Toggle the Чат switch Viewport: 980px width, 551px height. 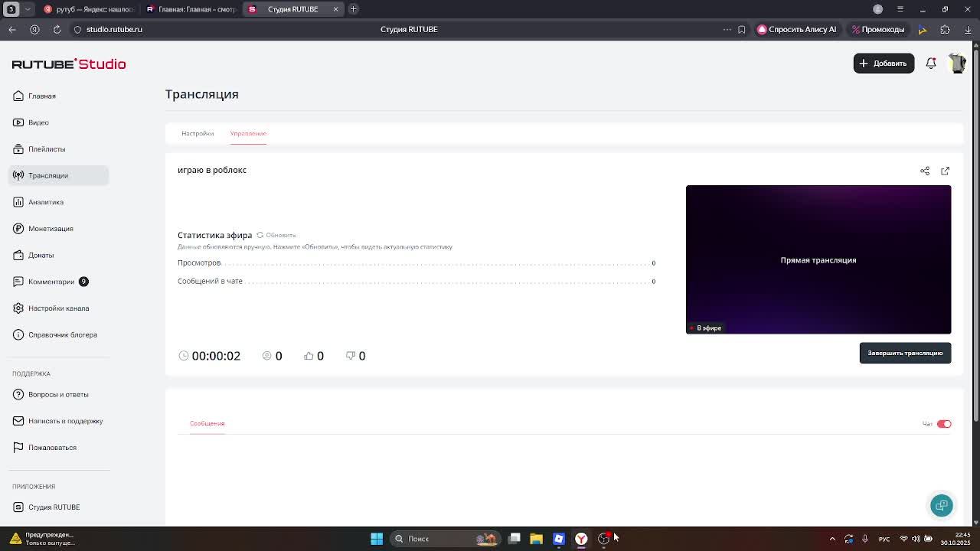pyautogui.click(x=944, y=424)
